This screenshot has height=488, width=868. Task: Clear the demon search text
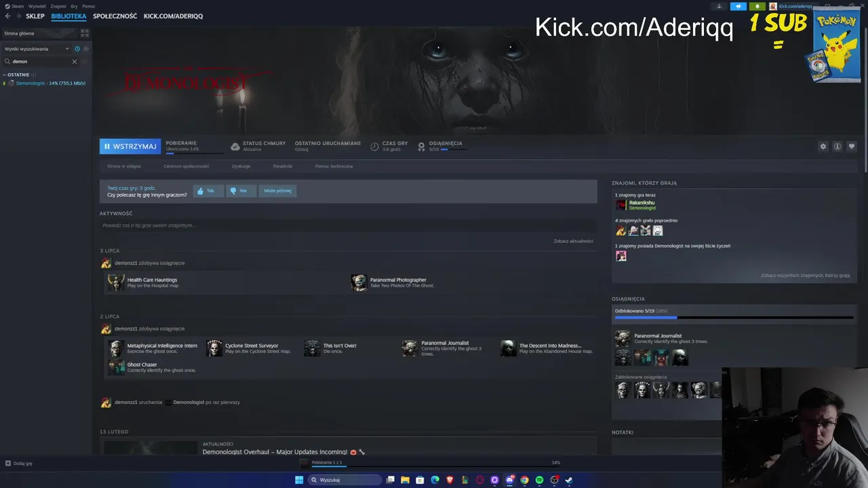point(75,61)
